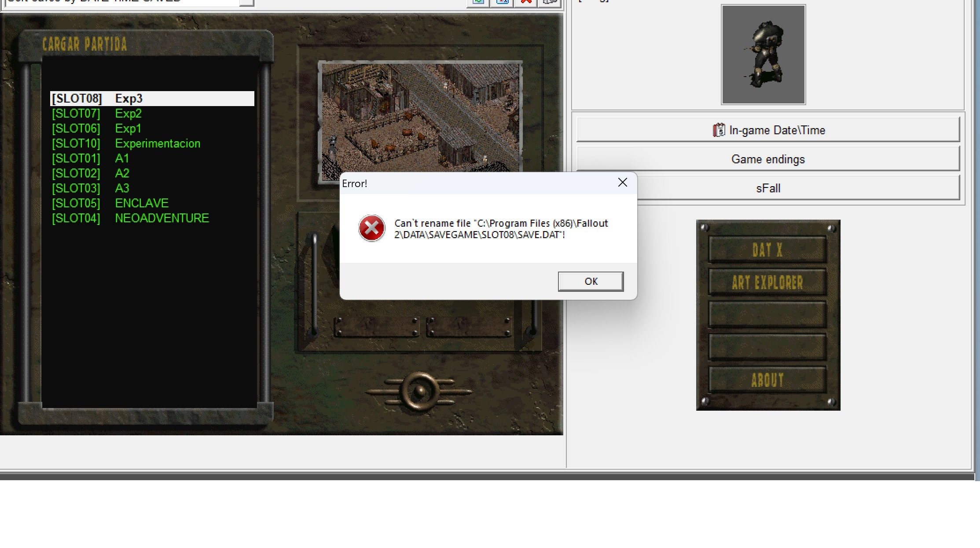
Task: Click the red error icon in dialog
Action: 371,228
